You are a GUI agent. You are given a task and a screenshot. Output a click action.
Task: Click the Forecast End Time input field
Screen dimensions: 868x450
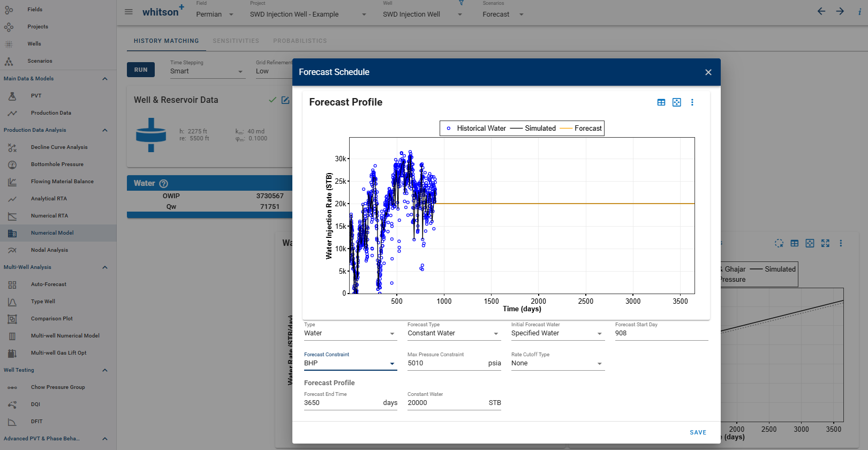tap(342, 403)
